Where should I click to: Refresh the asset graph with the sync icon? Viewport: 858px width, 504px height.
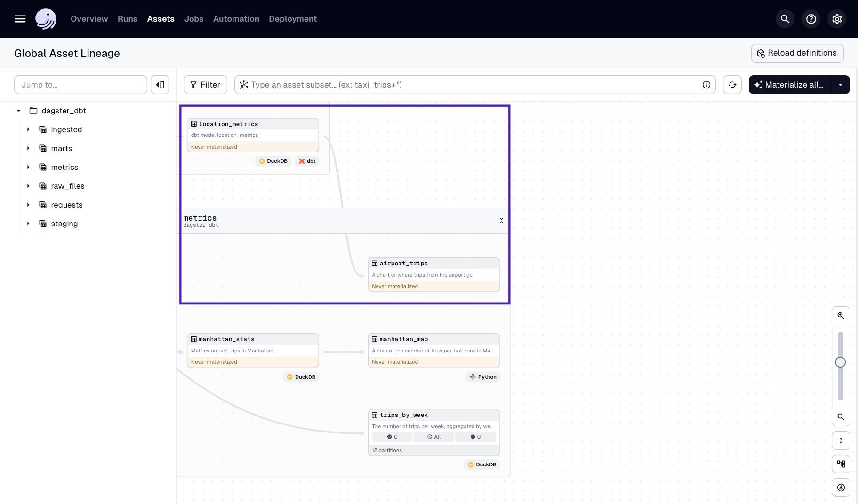click(732, 85)
